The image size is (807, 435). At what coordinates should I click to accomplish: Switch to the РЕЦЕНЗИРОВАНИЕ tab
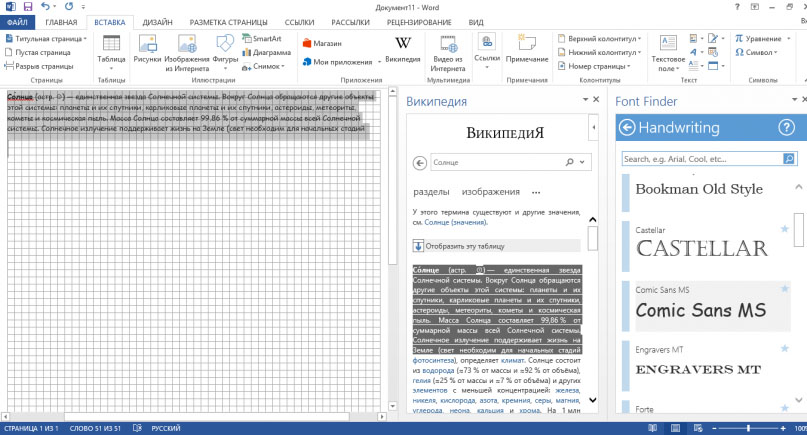click(419, 22)
